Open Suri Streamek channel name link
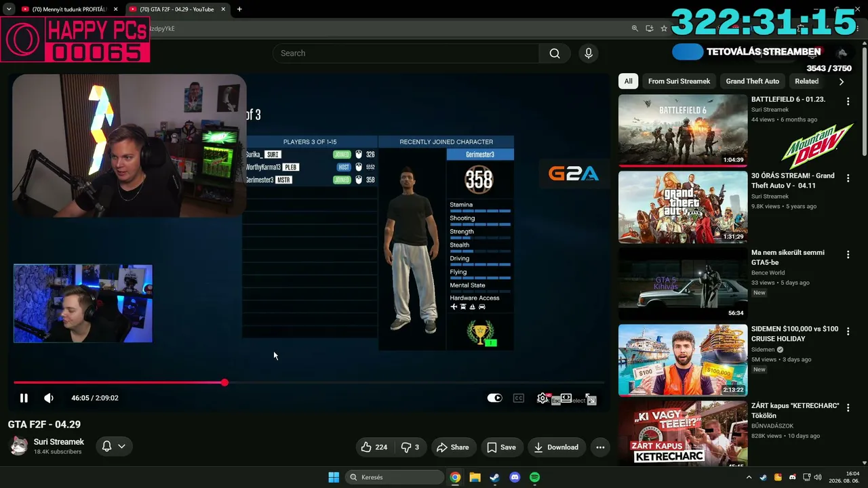The image size is (868, 488). pyautogui.click(x=59, y=442)
